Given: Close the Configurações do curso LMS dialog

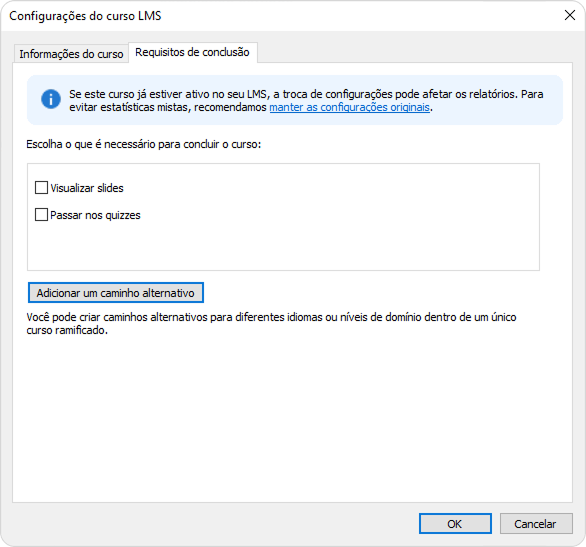Looking at the screenshot, I should [x=570, y=16].
